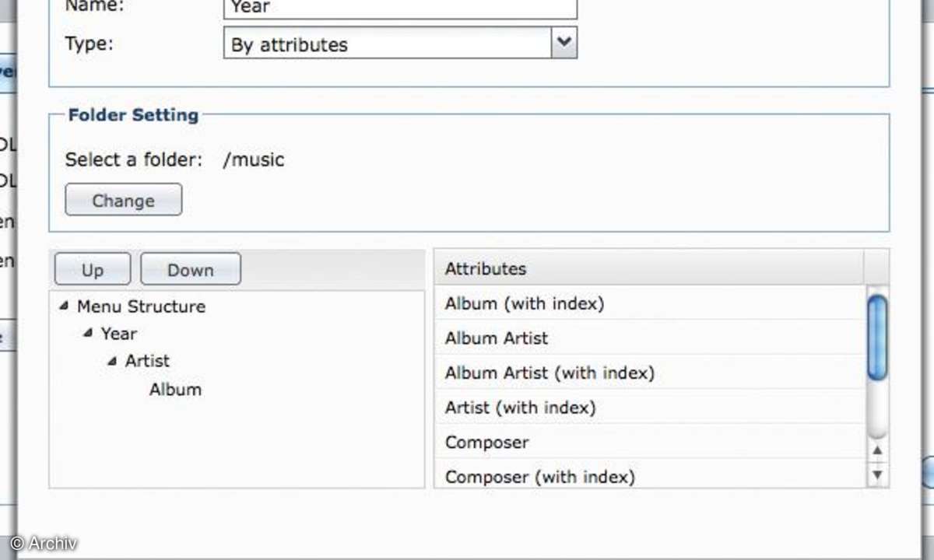Move the item Down in the menu
Screen dimensions: 934x560
click(x=190, y=270)
